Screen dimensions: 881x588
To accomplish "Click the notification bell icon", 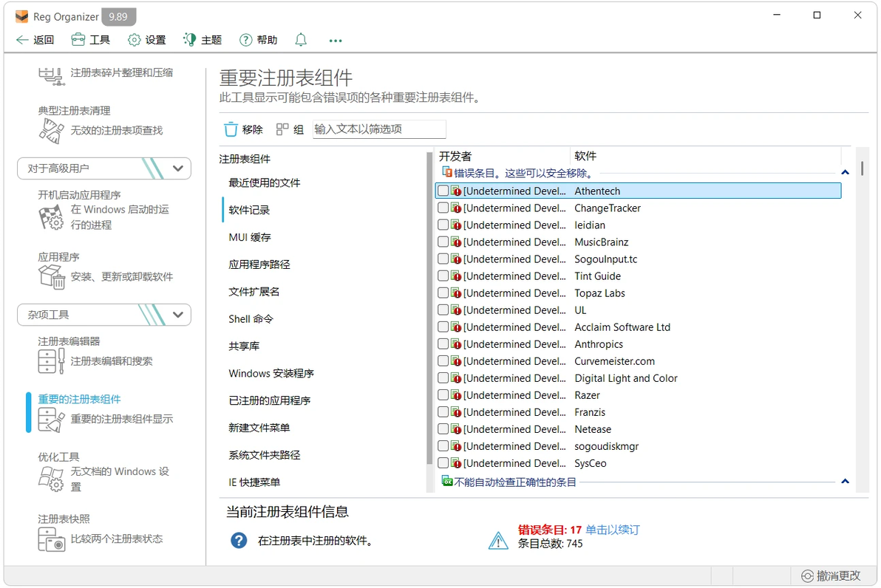I will click(x=301, y=40).
